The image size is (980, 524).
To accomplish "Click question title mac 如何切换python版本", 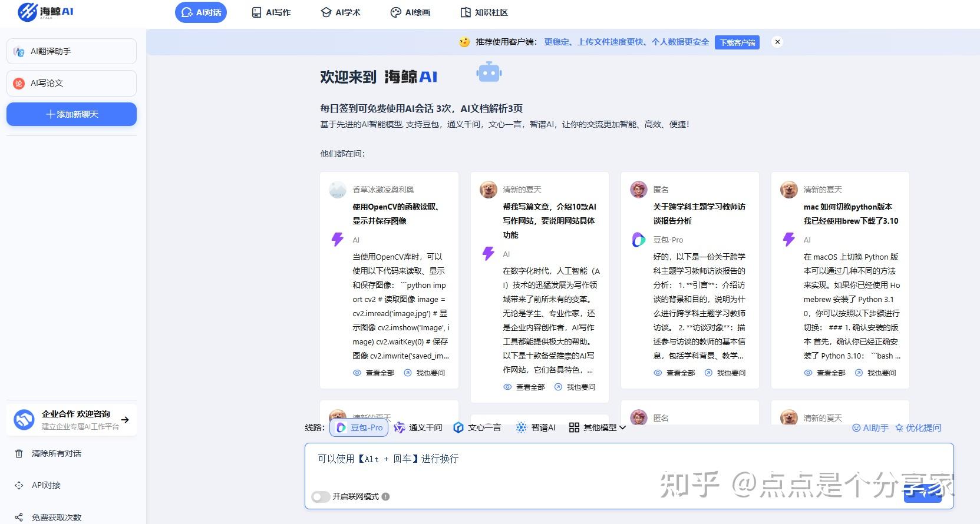I will point(850,214).
